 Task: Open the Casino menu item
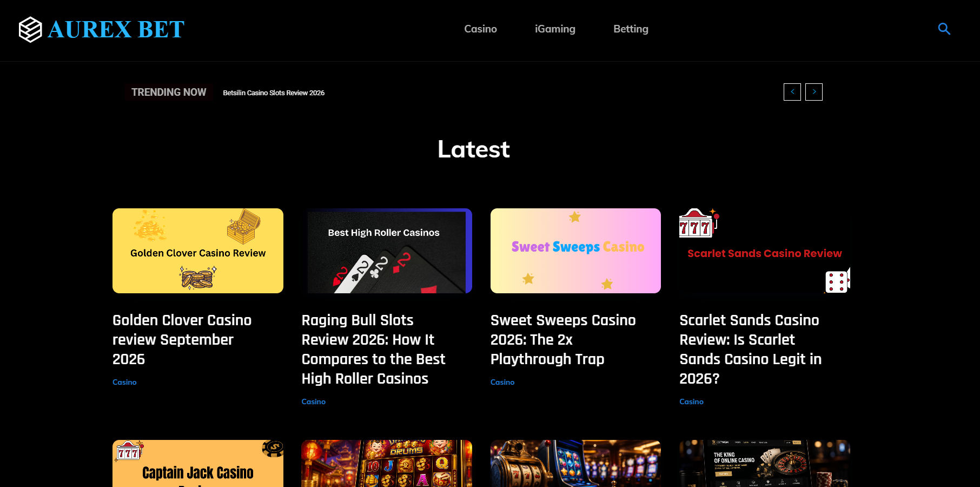tap(480, 29)
